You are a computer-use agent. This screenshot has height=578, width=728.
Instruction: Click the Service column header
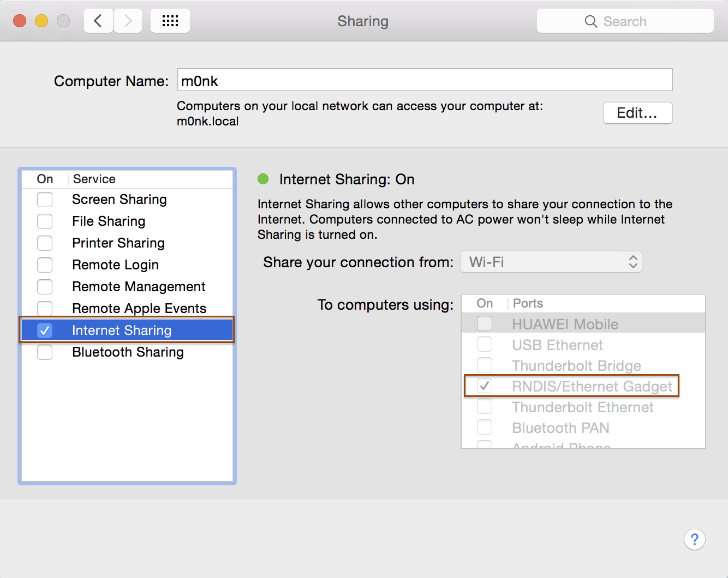94,179
